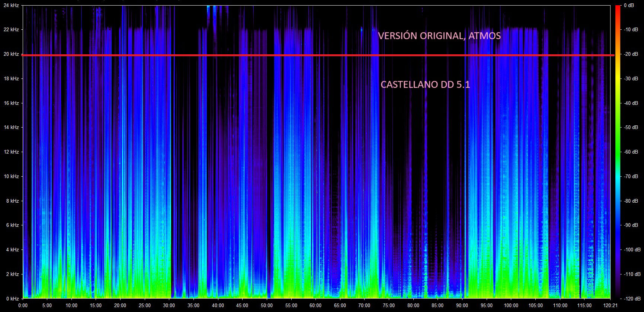Viewport: 644px width, 312px height.
Task: Click the 10:00 time axis label
Action: [71, 306]
